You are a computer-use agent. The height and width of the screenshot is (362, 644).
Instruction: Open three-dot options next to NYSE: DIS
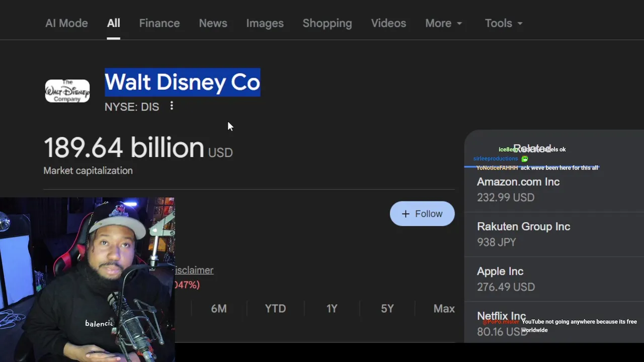(172, 106)
